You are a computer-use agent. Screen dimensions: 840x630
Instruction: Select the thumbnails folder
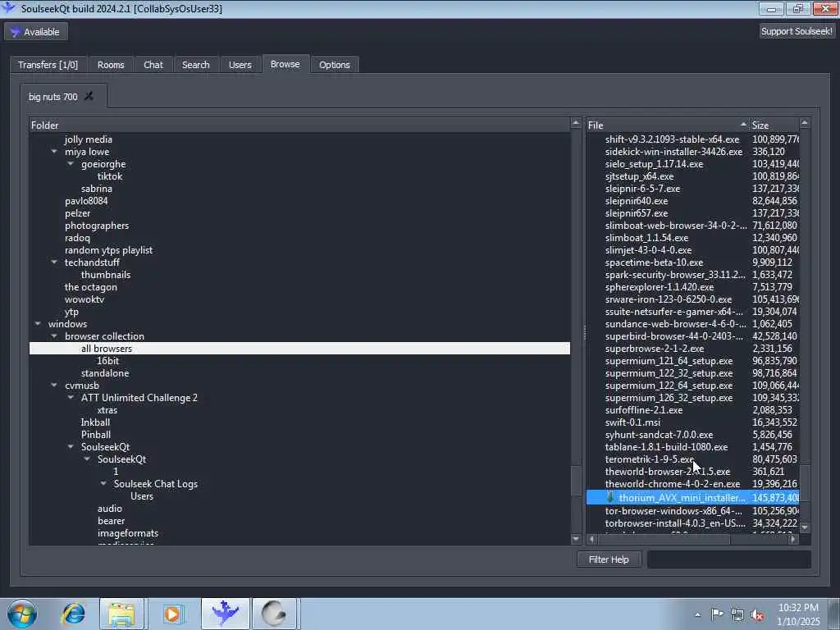tap(106, 275)
